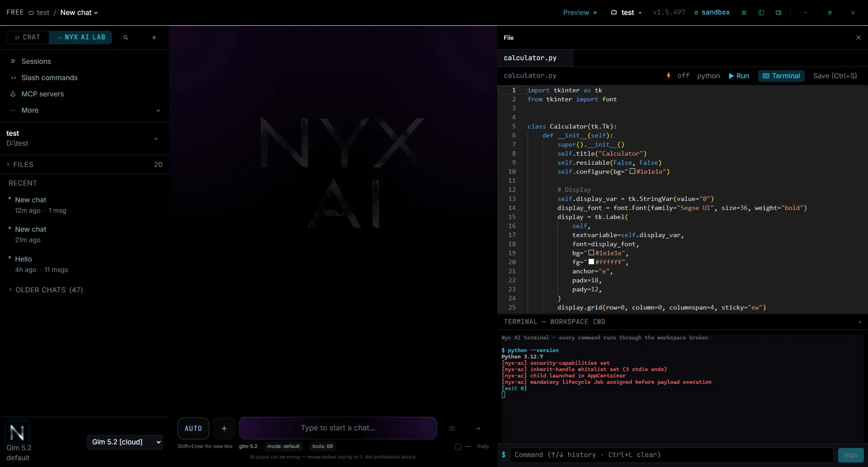Image resolution: width=868 pixels, height=467 pixels.
Task: Click the Preview button in title bar
Action: tap(580, 13)
